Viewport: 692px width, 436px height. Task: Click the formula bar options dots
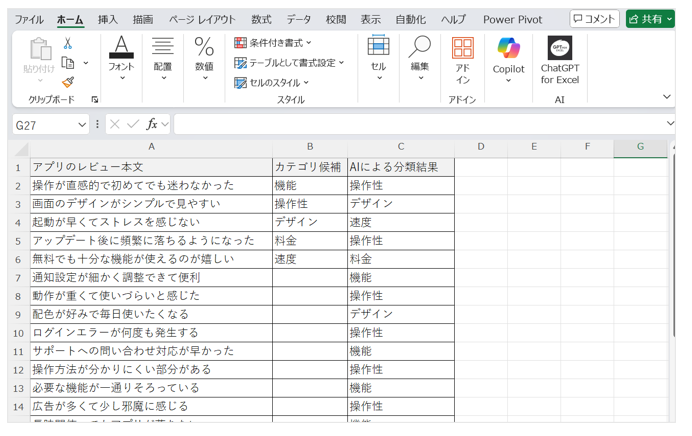pos(98,124)
